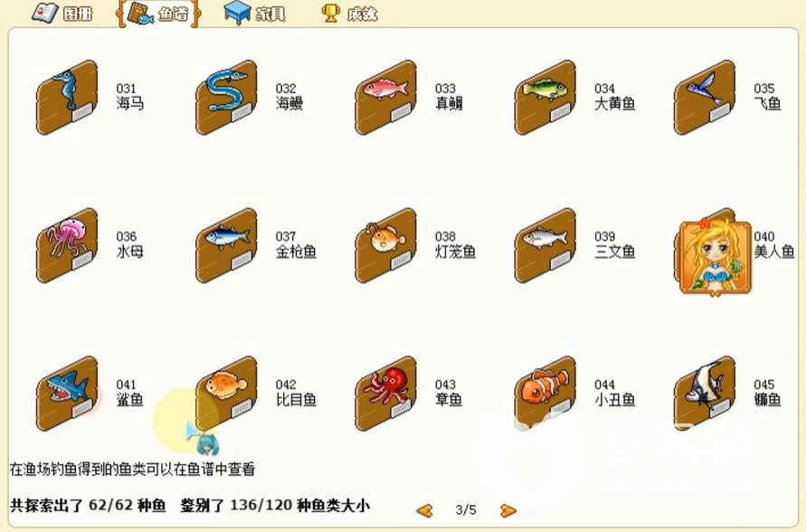The height and width of the screenshot is (532, 806).
Task: Open the 成就 achievements trophy tab
Action: coord(349,14)
